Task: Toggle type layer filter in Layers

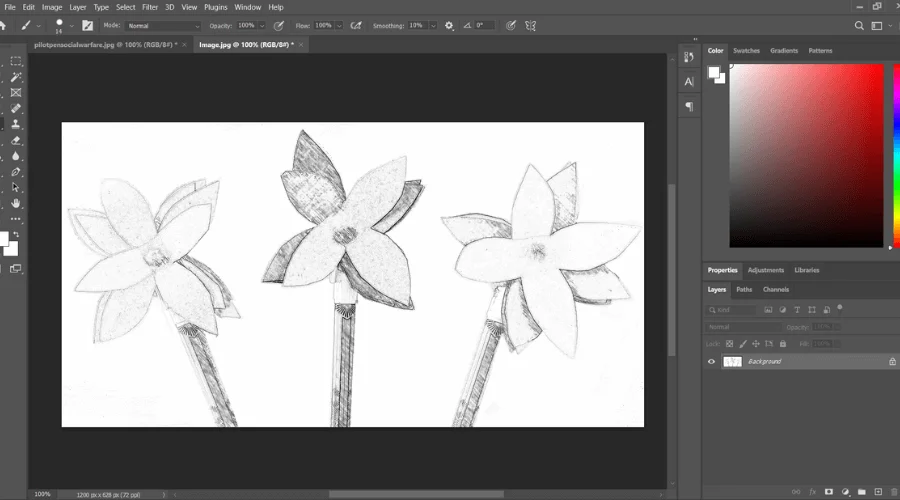Action: point(797,309)
